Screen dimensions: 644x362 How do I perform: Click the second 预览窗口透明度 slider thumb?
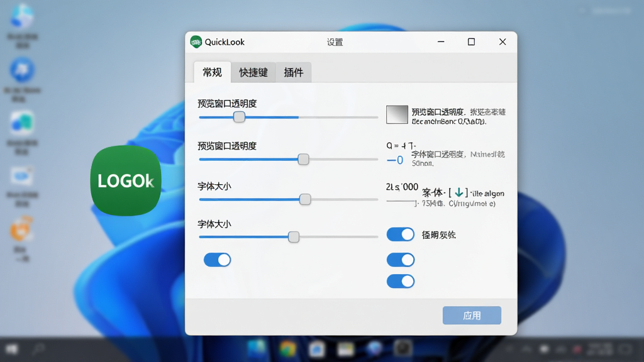tap(303, 159)
